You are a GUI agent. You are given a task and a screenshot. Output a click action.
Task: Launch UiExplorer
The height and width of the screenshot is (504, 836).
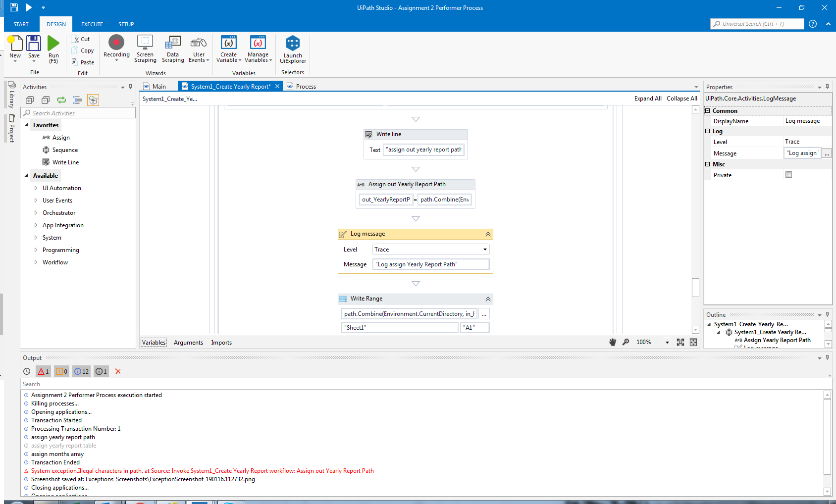(292, 48)
